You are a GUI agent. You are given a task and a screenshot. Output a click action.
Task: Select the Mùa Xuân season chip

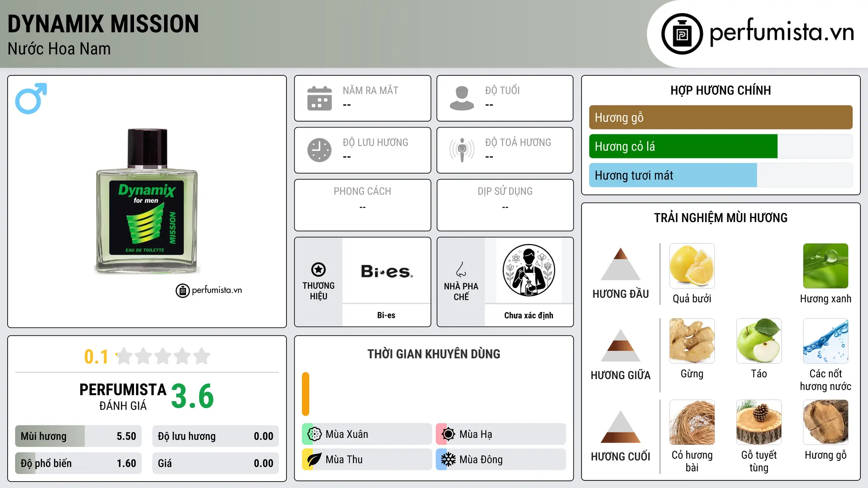pos(367,434)
